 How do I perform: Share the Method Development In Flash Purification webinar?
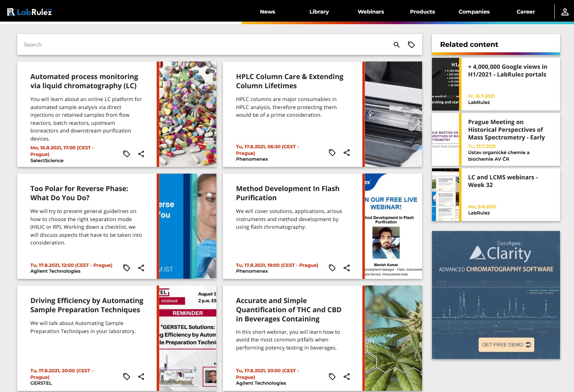[347, 268]
